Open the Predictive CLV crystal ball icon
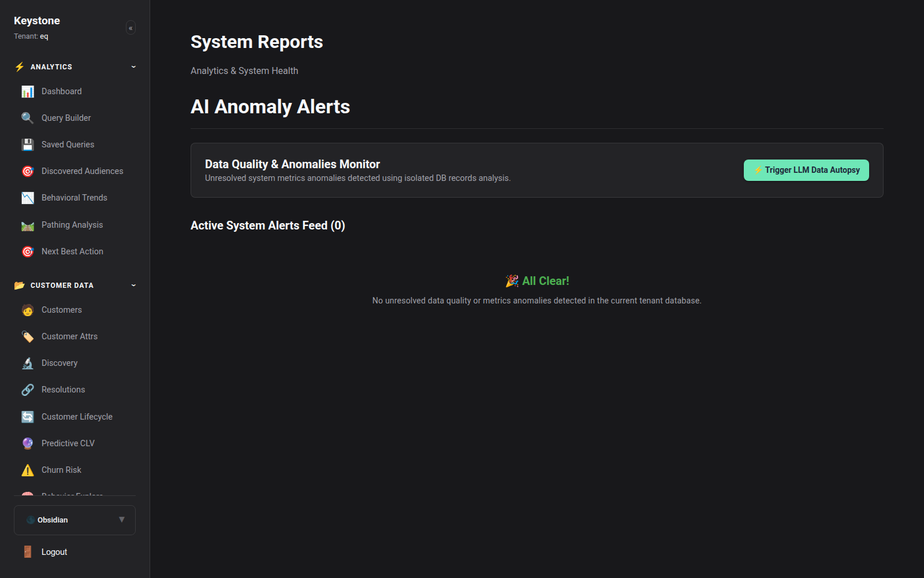The image size is (924, 578). tap(28, 443)
